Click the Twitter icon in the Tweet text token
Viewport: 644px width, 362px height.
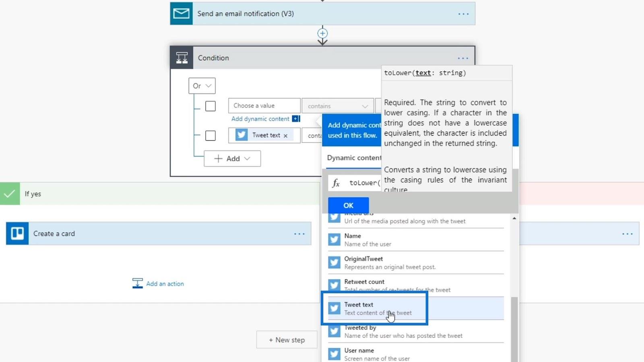point(242,135)
